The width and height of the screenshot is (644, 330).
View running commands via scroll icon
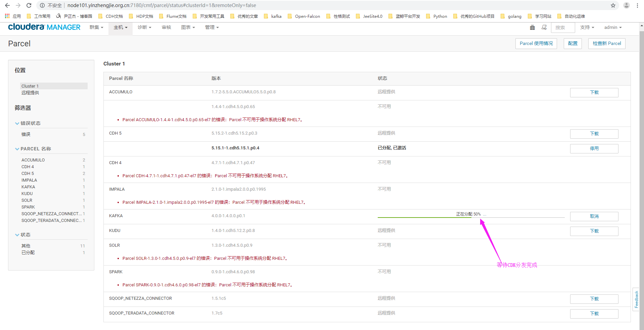544,28
